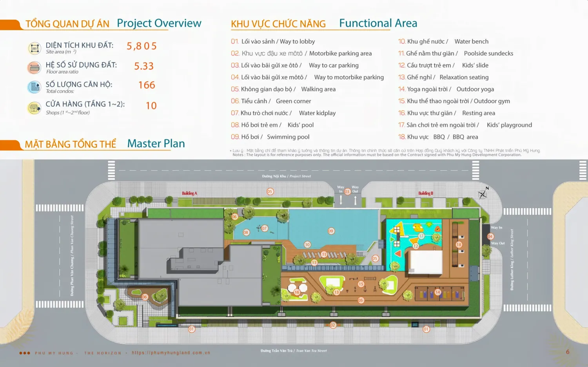Select map marker 07 in the water kidplay area
This screenshot has width=588, height=367.
264,228
